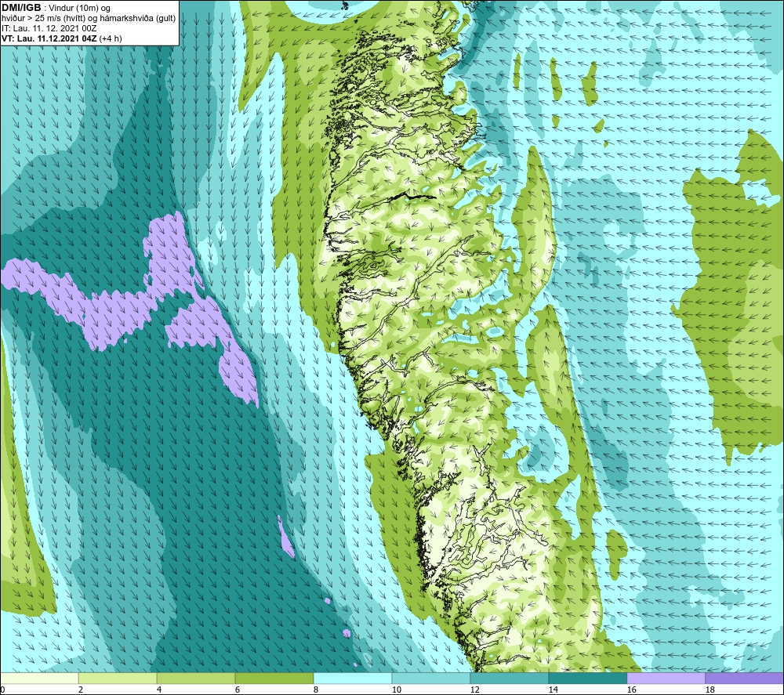Viewport: 784px width, 695px height.
Task: Click the purple legend swatch above 18
Action: point(744,679)
